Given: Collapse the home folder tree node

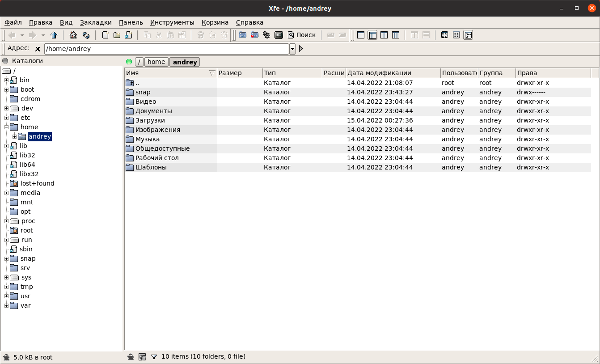Looking at the screenshot, I should pos(7,127).
